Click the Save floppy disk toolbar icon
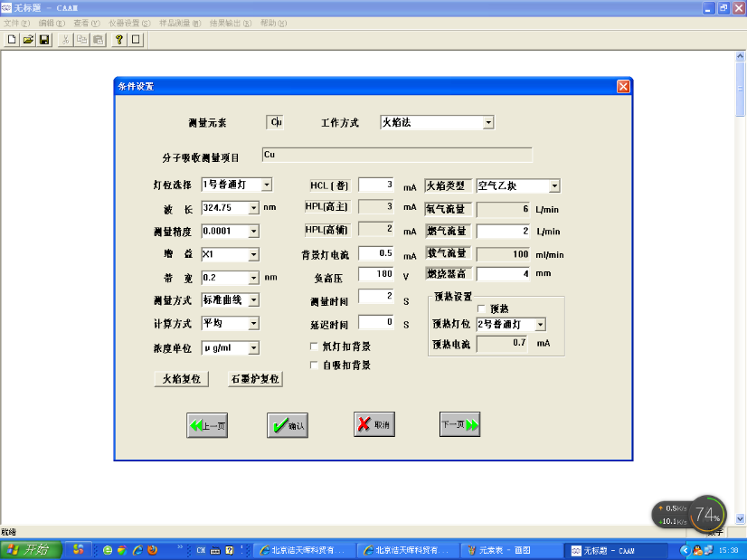Image resolution: width=747 pixels, height=560 pixels. click(43, 40)
